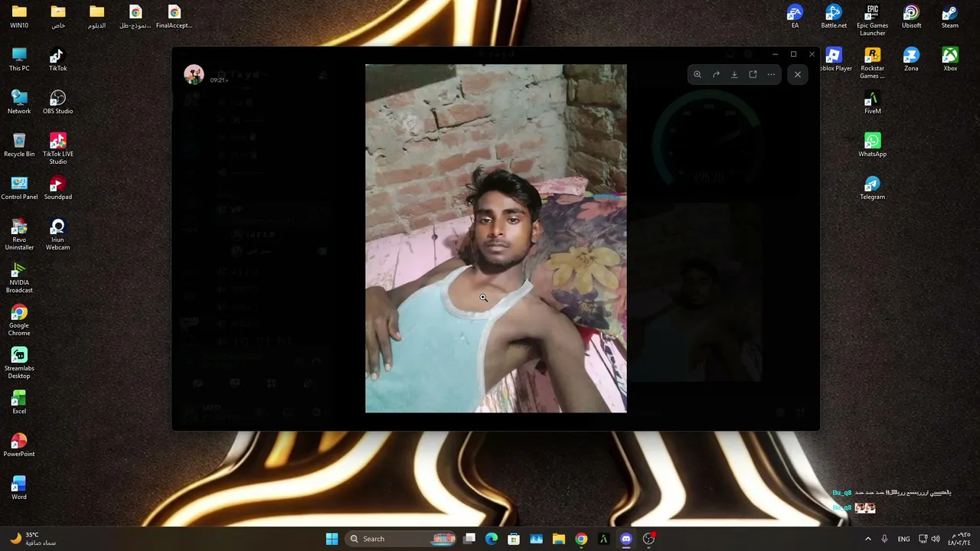Change the ENG input language
980x551 pixels.
tap(903, 539)
